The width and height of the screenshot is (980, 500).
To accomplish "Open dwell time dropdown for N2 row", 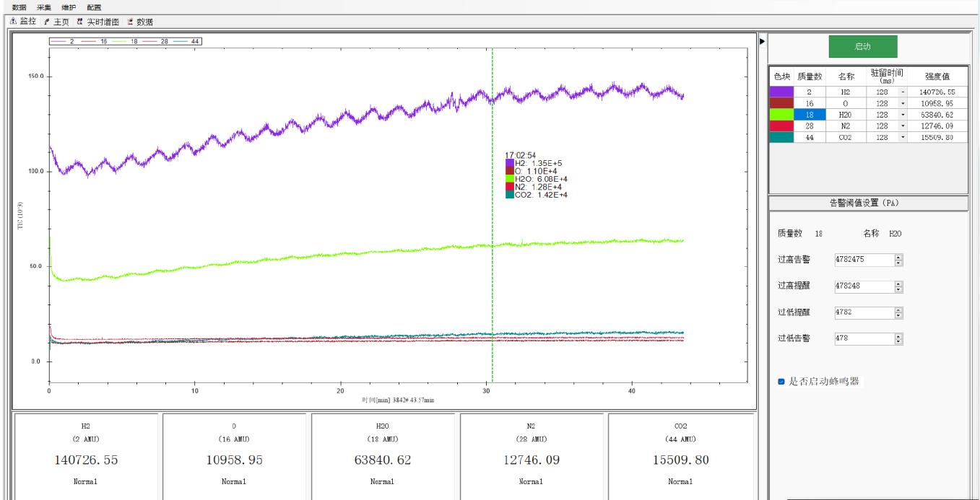I will pyautogui.click(x=902, y=126).
